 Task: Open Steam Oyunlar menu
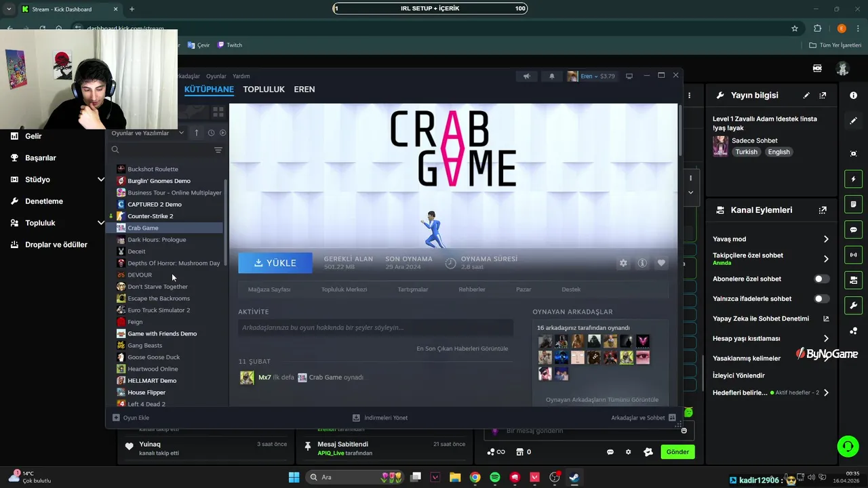click(216, 76)
